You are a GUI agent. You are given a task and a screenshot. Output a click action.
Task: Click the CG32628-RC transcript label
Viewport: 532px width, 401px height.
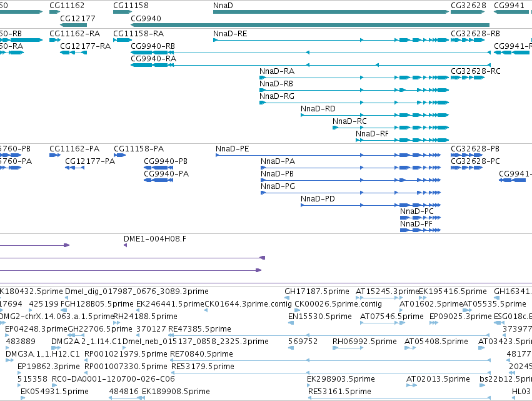pos(476,71)
